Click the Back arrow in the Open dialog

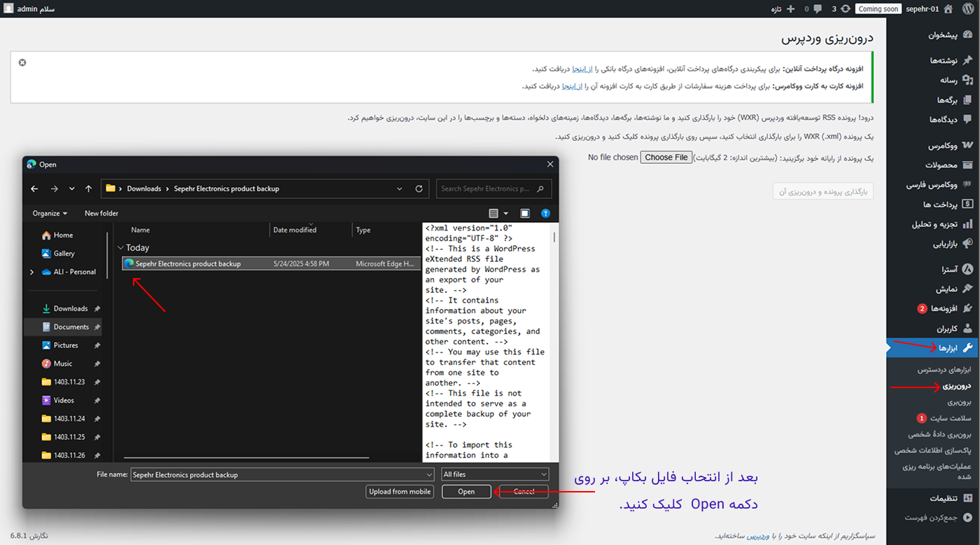(x=35, y=188)
